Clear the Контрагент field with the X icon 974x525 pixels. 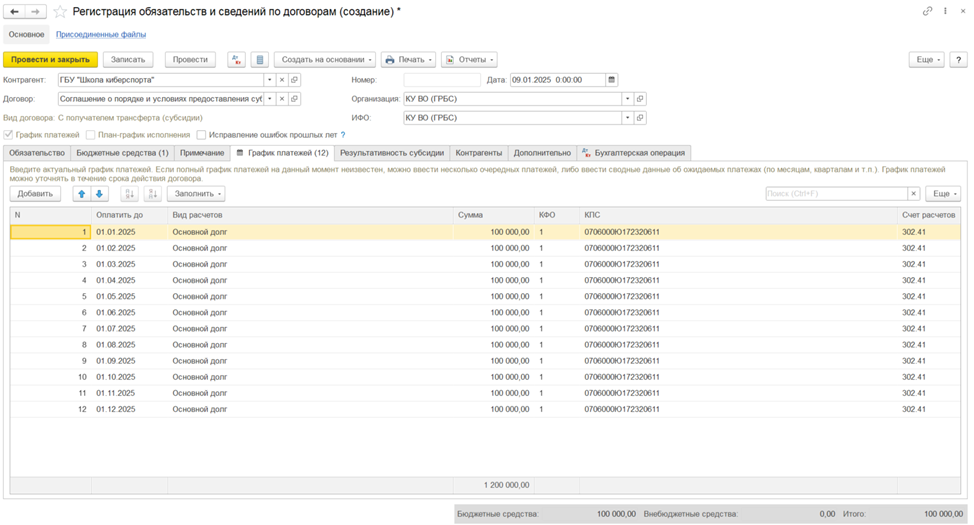click(281, 80)
